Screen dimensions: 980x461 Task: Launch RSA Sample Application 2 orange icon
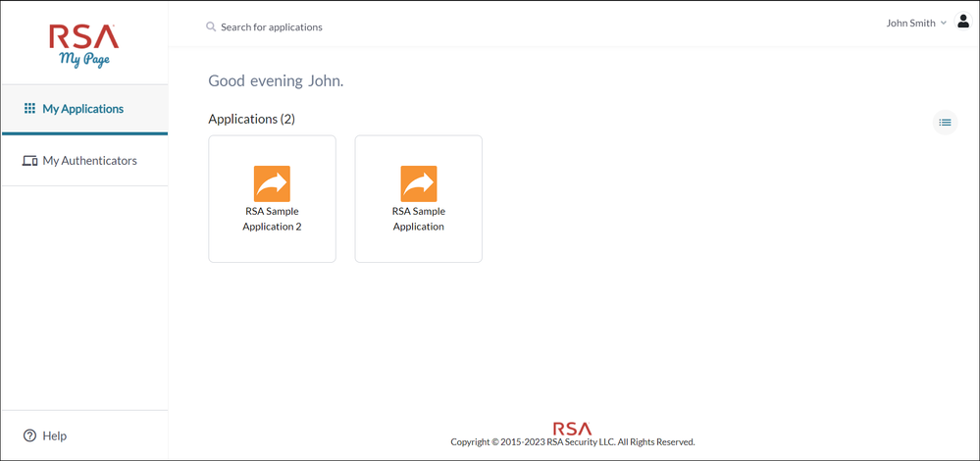click(272, 183)
